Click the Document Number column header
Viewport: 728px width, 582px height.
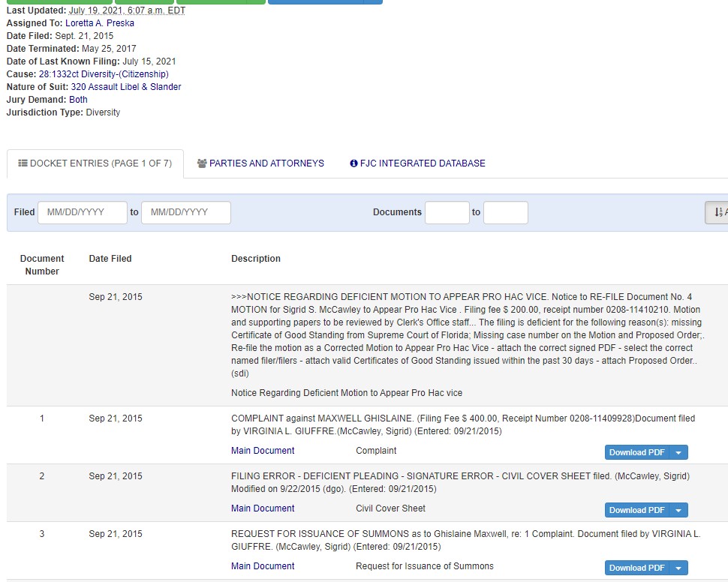pyautogui.click(x=42, y=265)
